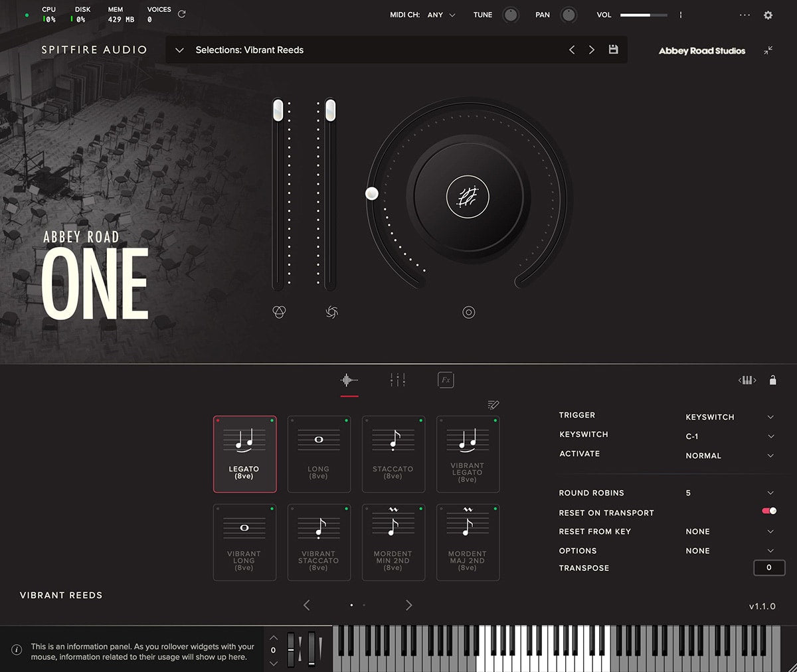797x672 pixels.
Task: Click the technique editor pencil icon
Action: click(493, 405)
